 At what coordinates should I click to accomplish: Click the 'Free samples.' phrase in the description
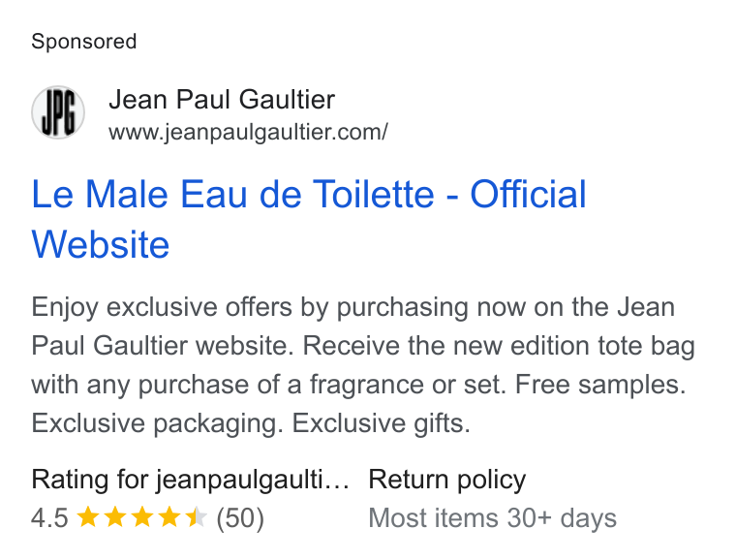pyautogui.click(x=600, y=385)
